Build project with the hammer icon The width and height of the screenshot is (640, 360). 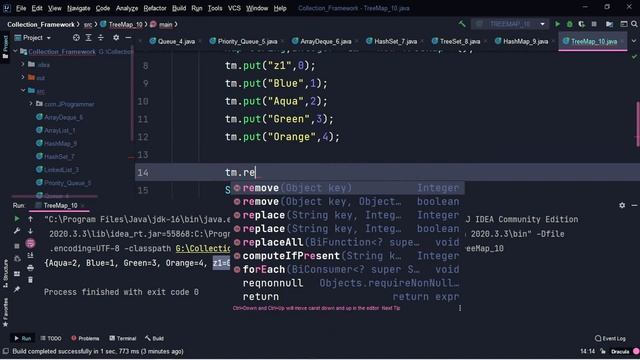(462, 24)
